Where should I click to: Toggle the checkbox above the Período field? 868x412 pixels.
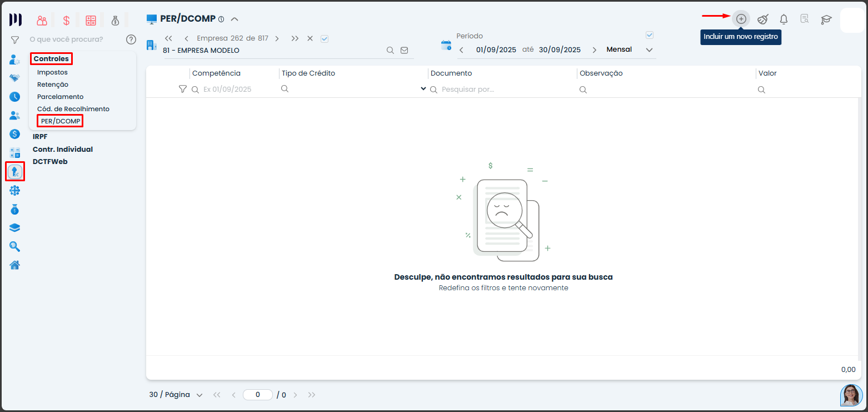(649, 35)
